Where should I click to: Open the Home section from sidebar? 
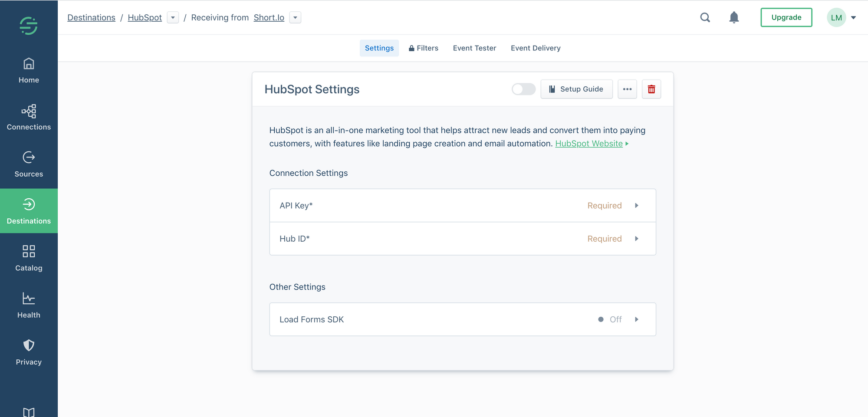29,70
